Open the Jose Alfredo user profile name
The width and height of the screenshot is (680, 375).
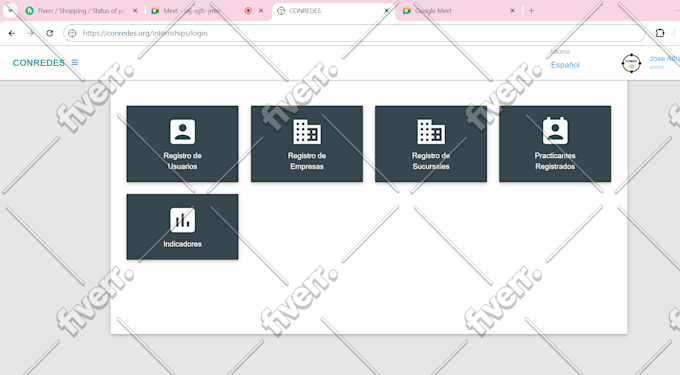pos(664,59)
